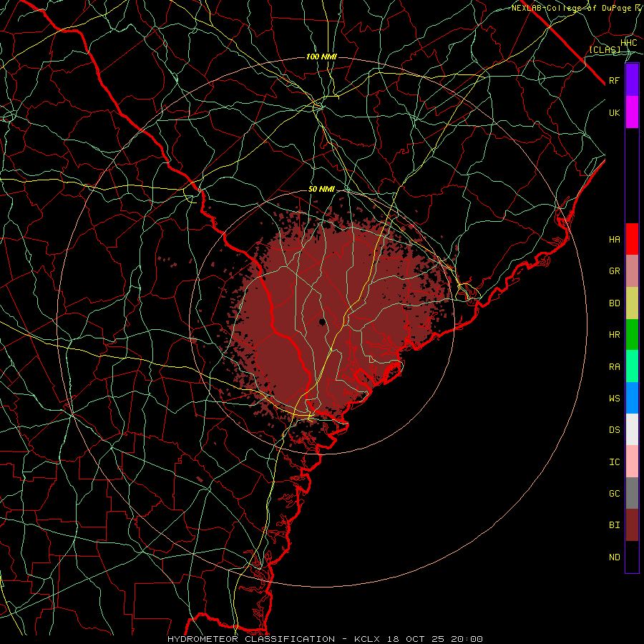This screenshot has width=644, height=644.
Task: Click the HR green legend swatch
Action: click(x=632, y=335)
